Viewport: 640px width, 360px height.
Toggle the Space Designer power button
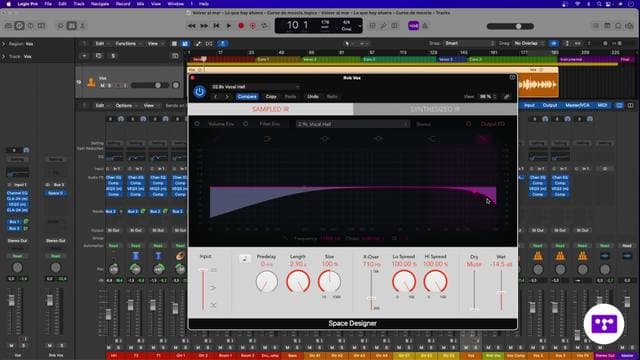point(199,91)
